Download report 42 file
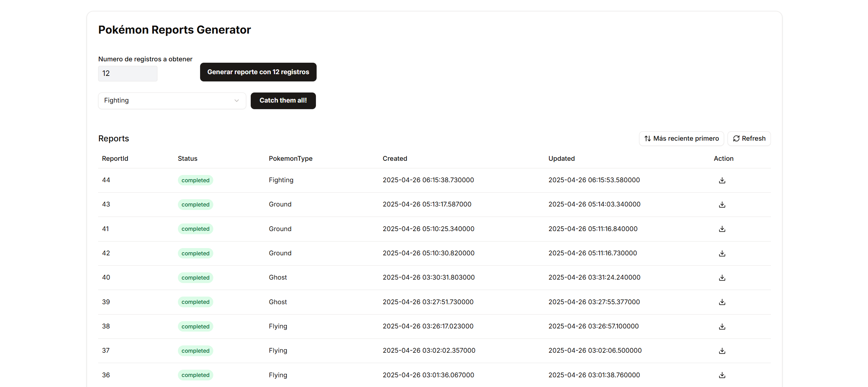 coord(722,254)
